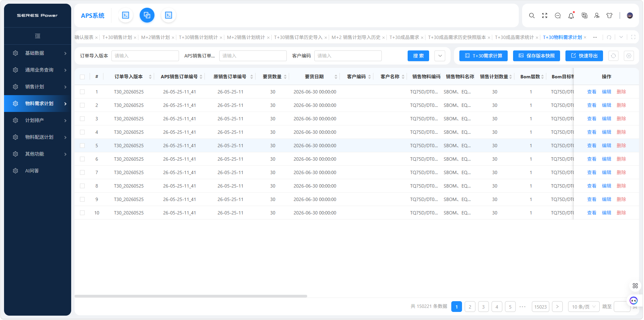Check the checkbox for row 10

pos(82,213)
